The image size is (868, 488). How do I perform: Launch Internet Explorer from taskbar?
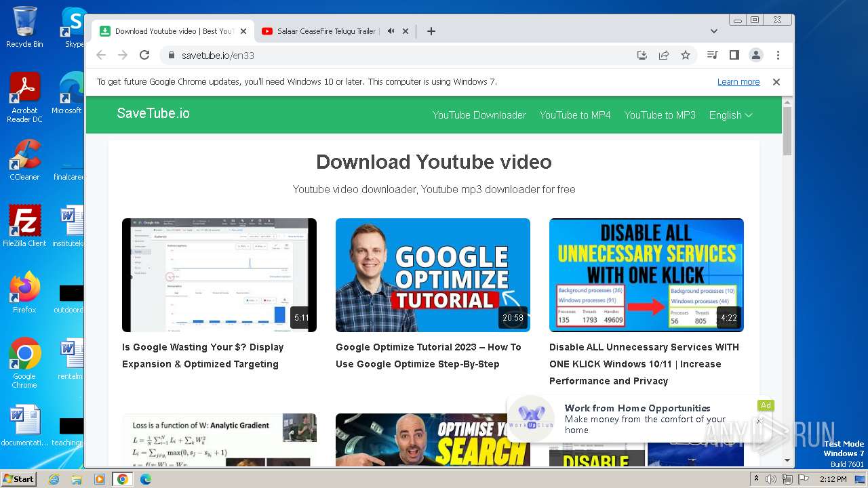point(54,479)
